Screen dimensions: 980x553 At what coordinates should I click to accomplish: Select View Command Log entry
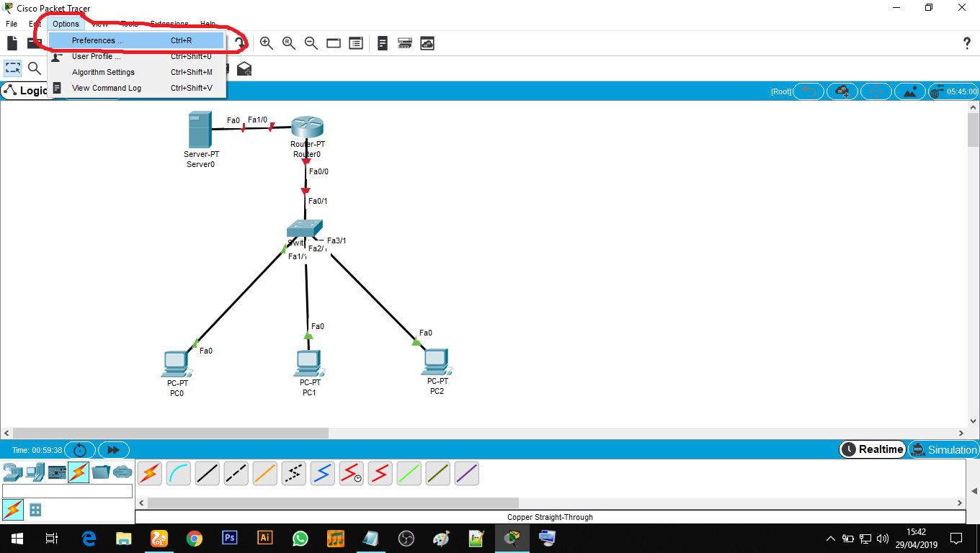tap(137, 88)
